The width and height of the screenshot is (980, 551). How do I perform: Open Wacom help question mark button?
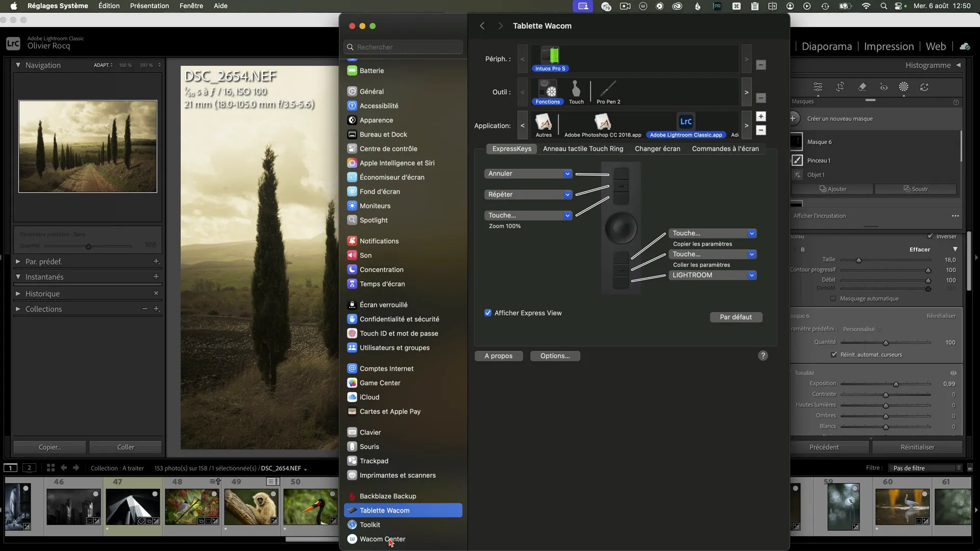click(x=763, y=356)
